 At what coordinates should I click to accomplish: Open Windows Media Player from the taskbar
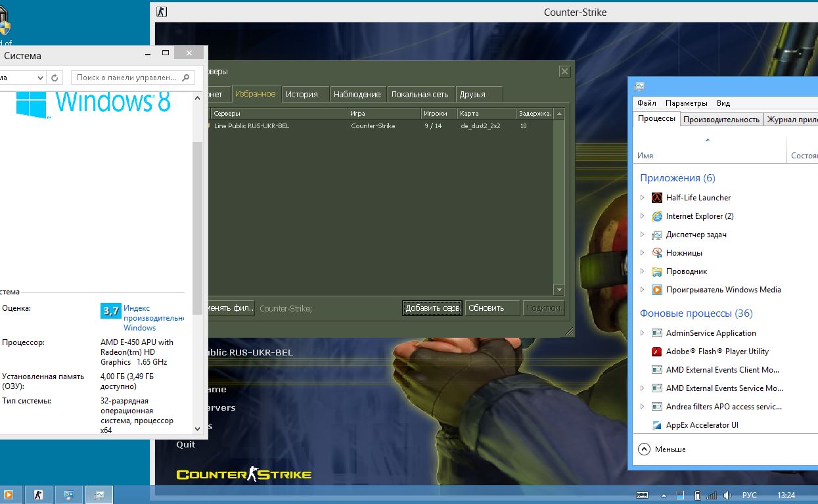coord(10,495)
